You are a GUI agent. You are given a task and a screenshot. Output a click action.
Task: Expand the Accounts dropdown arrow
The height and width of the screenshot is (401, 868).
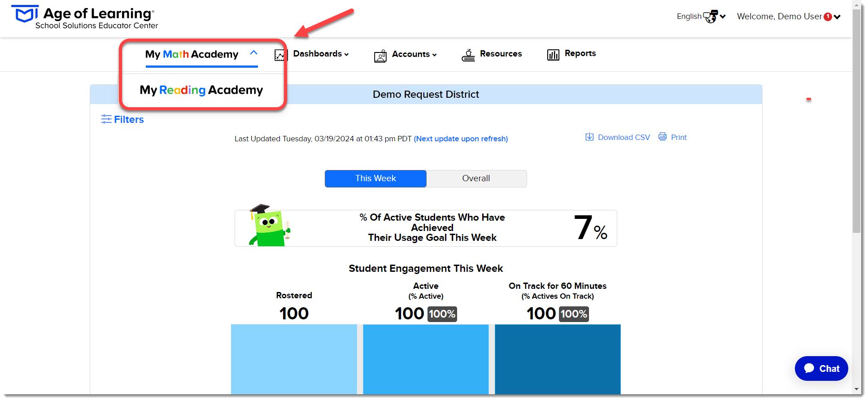(x=434, y=55)
